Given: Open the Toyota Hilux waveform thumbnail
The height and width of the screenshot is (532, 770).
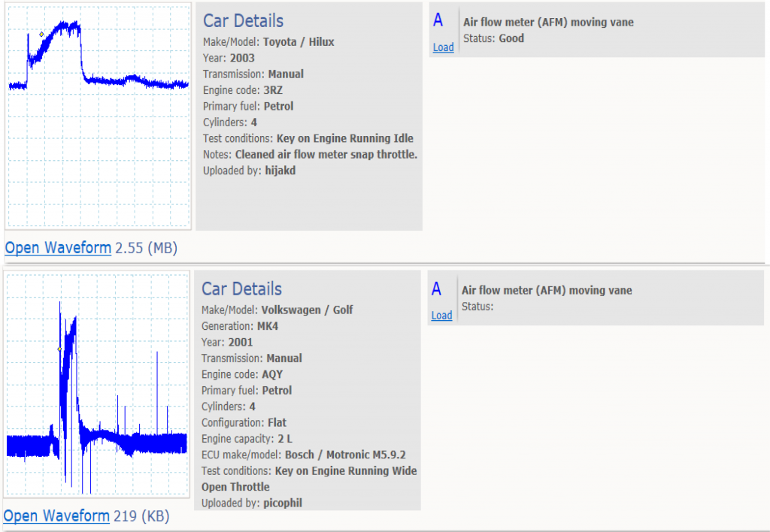Looking at the screenshot, I should click(x=99, y=116).
